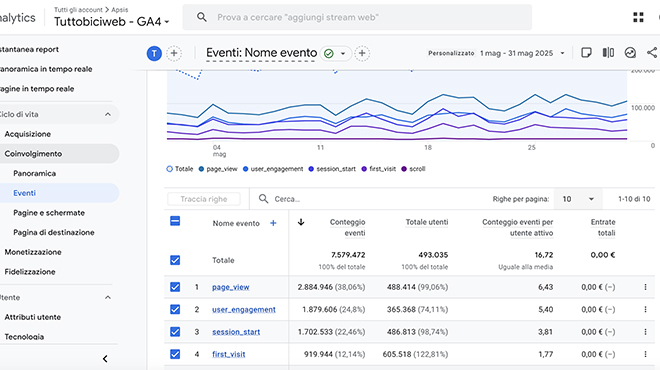Add a comparison with the plus icon beside T
The height and width of the screenshot is (370, 660).
point(174,53)
